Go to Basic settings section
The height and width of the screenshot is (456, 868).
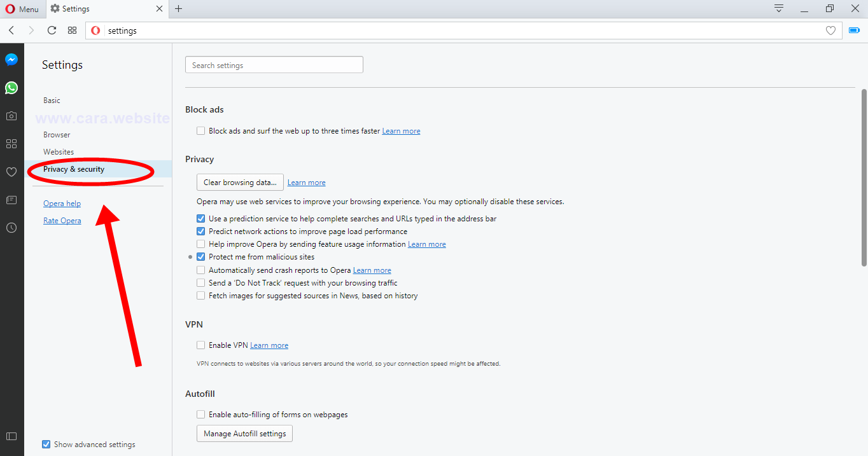[x=52, y=100]
